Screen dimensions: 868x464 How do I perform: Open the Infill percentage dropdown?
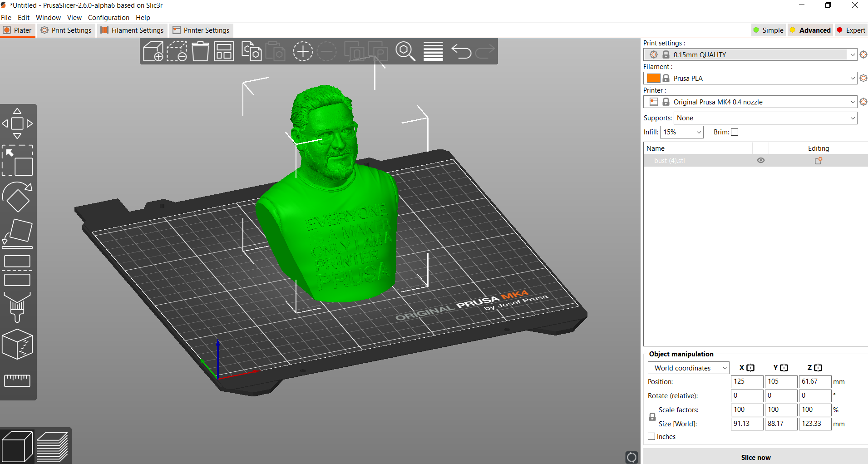coord(682,132)
